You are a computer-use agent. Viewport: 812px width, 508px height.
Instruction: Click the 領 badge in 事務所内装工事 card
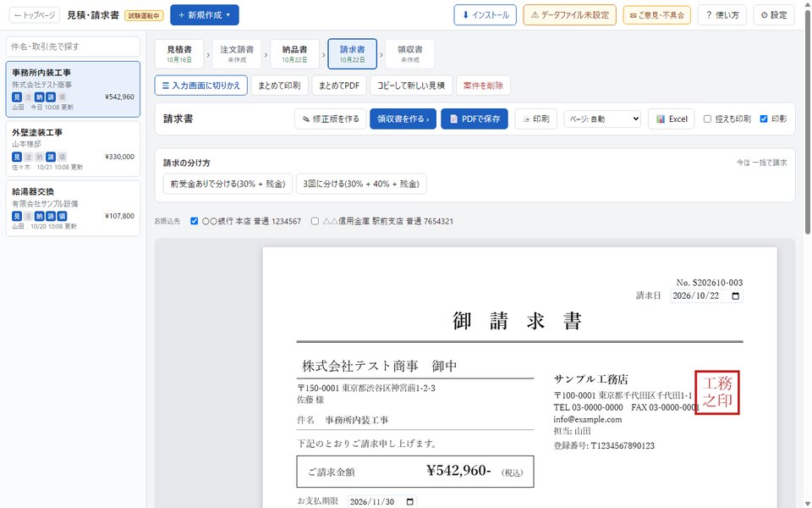coord(62,97)
